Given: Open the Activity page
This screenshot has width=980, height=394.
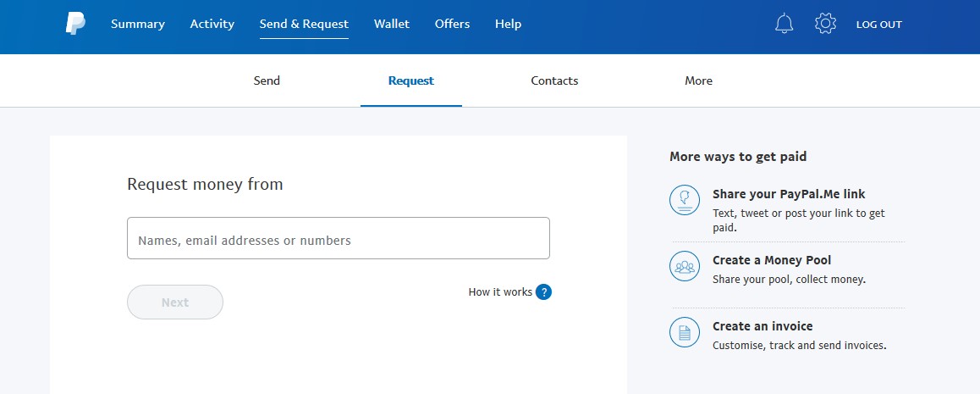Looking at the screenshot, I should pyautogui.click(x=212, y=24).
